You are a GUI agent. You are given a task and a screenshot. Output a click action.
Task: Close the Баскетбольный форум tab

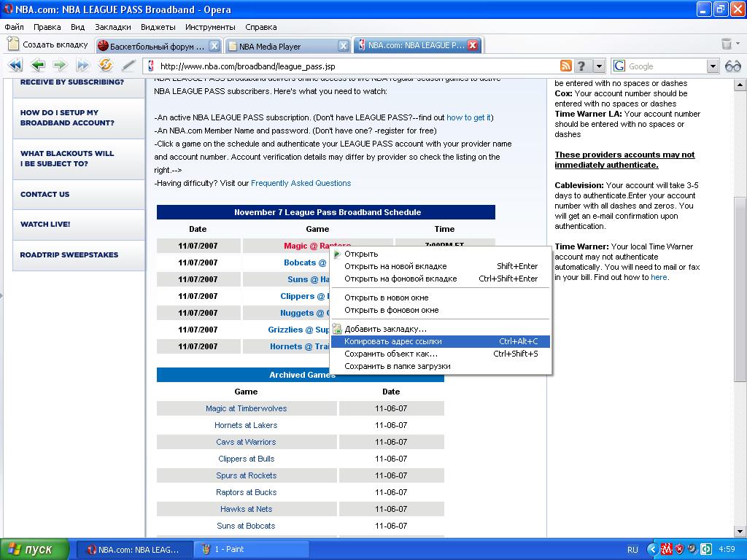coord(215,46)
